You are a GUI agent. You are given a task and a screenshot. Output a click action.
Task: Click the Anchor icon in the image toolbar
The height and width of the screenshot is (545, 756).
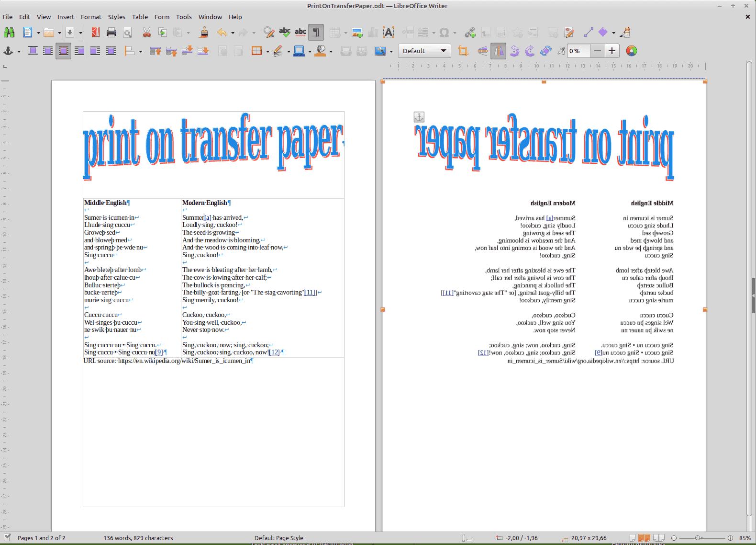coord(8,51)
